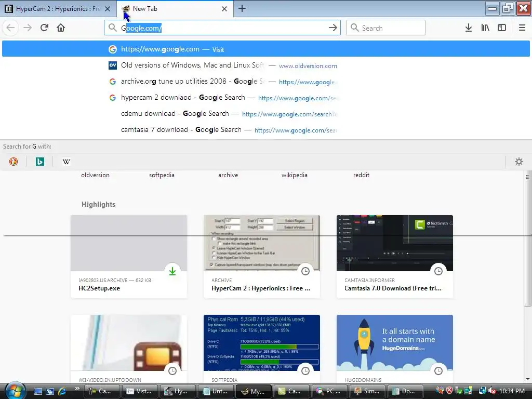Open the HUGEDOMAINS highlight thumbnail
This screenshot has width=532, height=399.
(x=395, y=343)
